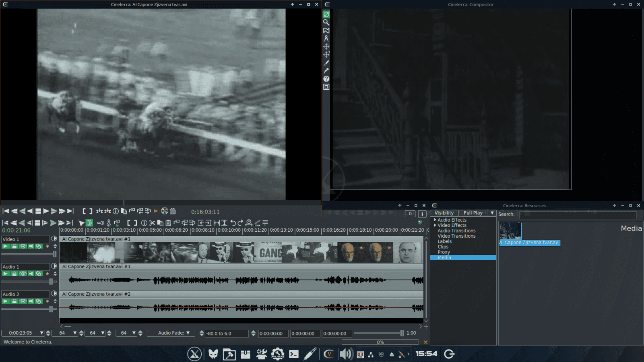Toggle the eye visibility icon on Video 1
This screenshot has width=644, height=362.
pyautogui.click(x=23, y=247)
